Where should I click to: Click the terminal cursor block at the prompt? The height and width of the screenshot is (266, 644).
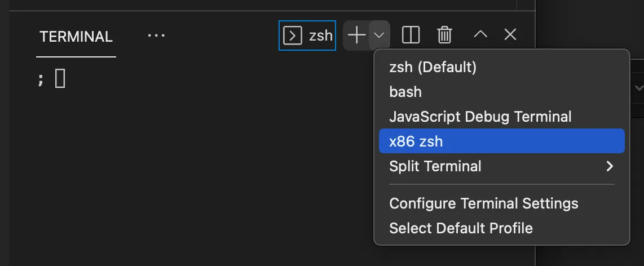pyautogui.click(x=60, y=78)
